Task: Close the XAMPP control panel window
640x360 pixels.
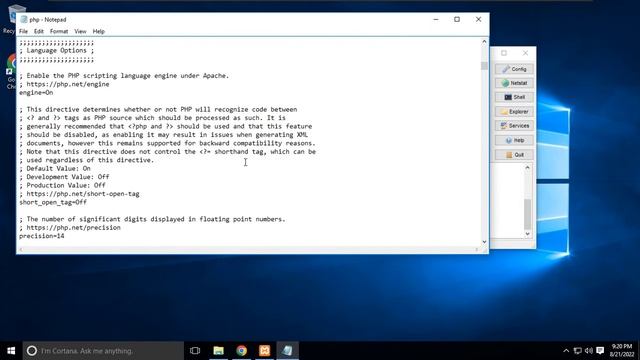Action: (525, 53)
